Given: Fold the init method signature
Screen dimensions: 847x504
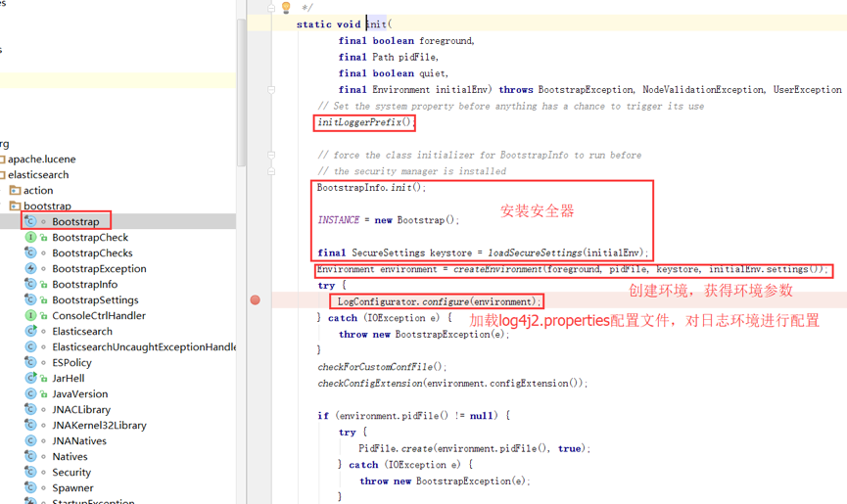Looking at the screenshot, I should click(271, 90).
